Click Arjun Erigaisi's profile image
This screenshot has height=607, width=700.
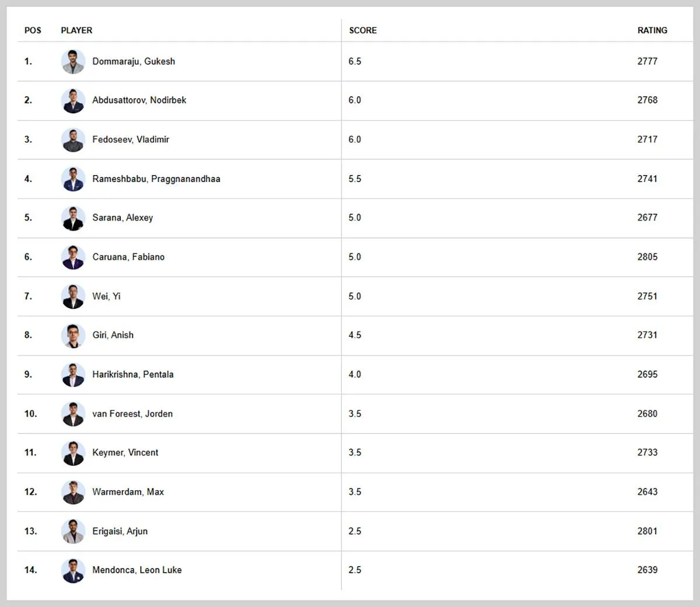73,531
